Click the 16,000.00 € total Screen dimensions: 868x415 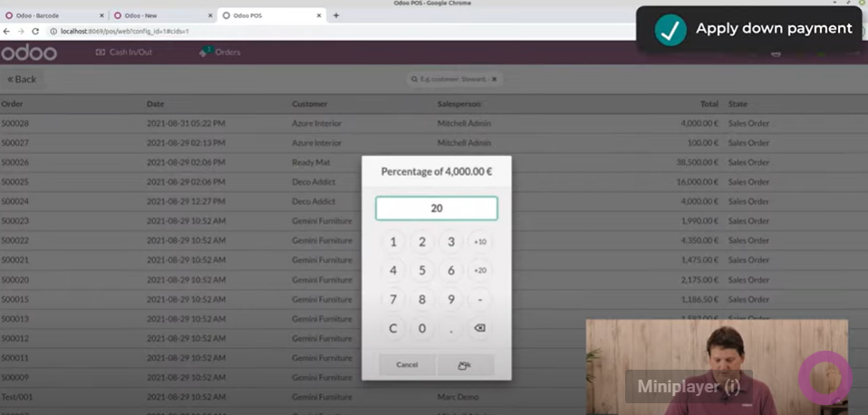click(x=698, y=182)
